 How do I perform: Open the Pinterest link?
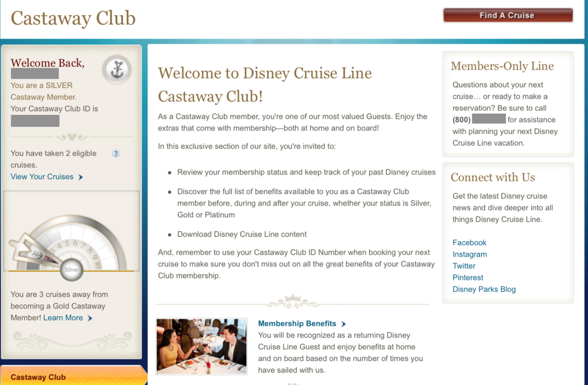pos(467,278)
